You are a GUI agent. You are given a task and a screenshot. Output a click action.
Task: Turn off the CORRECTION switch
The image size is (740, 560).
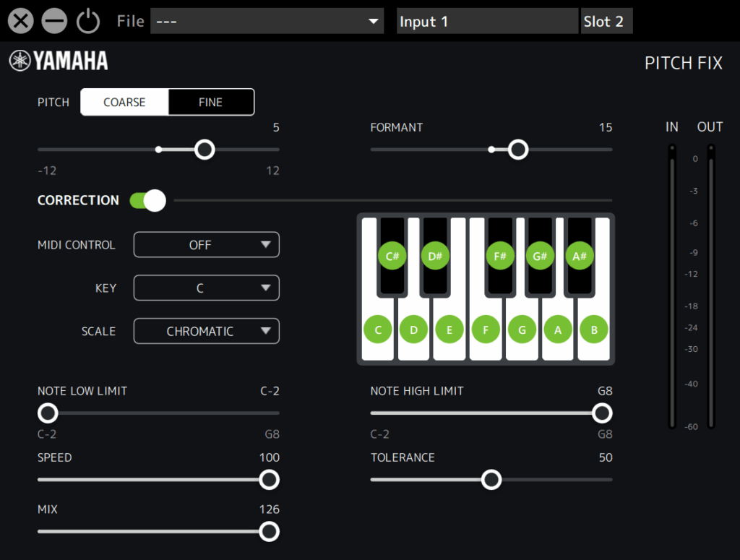click(x=148, y=201)
